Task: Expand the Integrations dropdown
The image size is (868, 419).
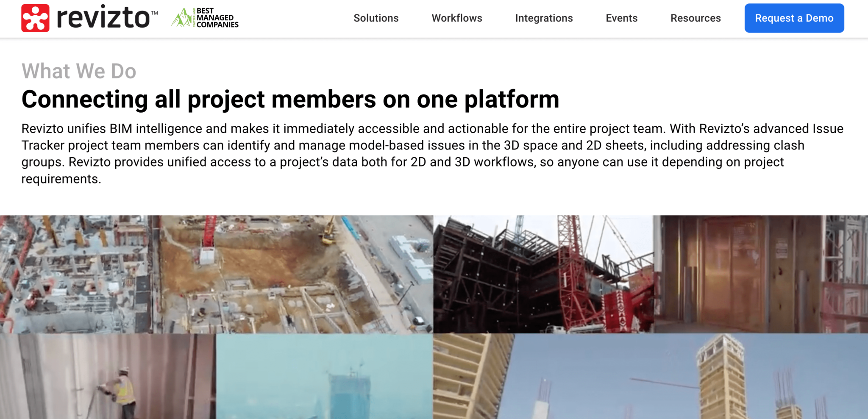Action: pos(544,18)
